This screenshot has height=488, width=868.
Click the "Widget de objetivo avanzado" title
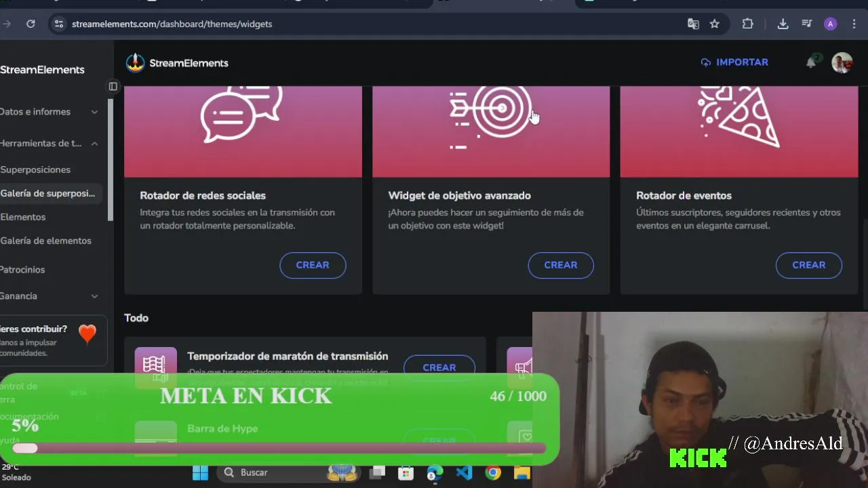[x=459, y=195]
